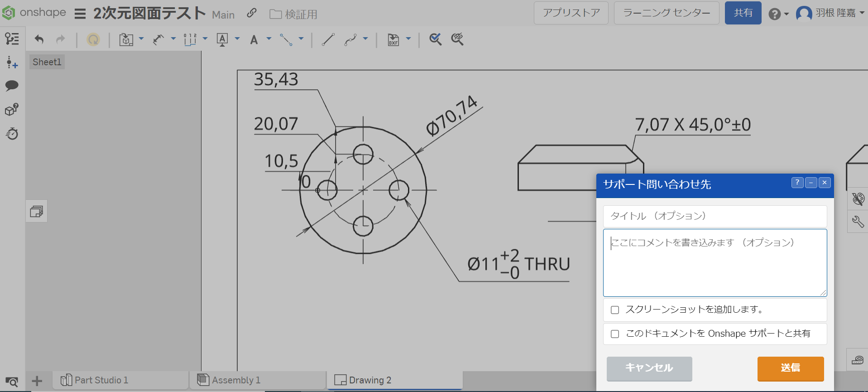Select the Text note tool
This screenshot has height=392, width=868.
click(254, 40)
